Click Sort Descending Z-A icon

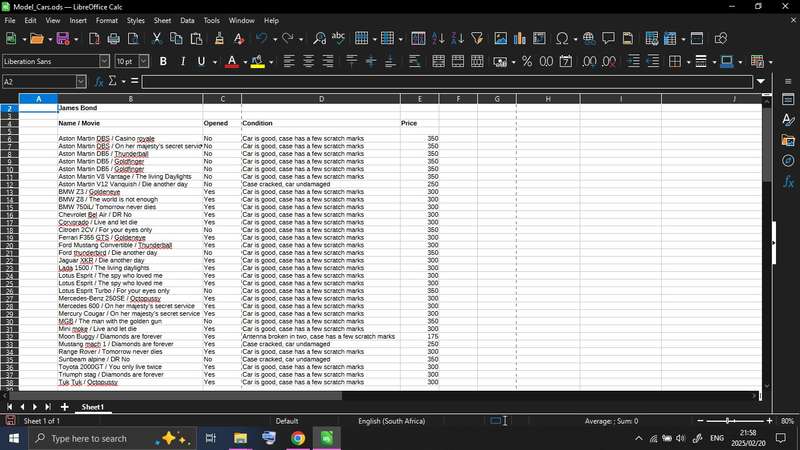click(x=457, y=39)
